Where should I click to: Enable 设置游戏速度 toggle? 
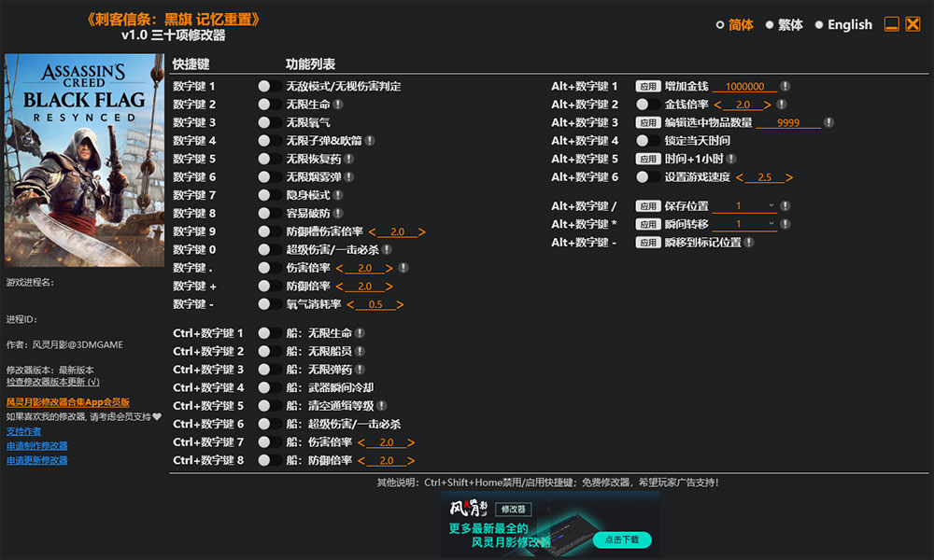[x=647, y=176]
